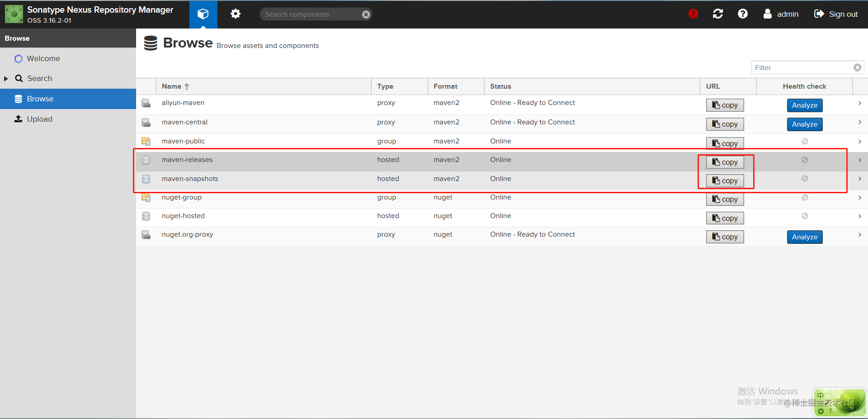The width and height of the screenshot is (868, 419).
Task: Copy the maven-snapshots repository URL
Action: [x=725, y=181]
